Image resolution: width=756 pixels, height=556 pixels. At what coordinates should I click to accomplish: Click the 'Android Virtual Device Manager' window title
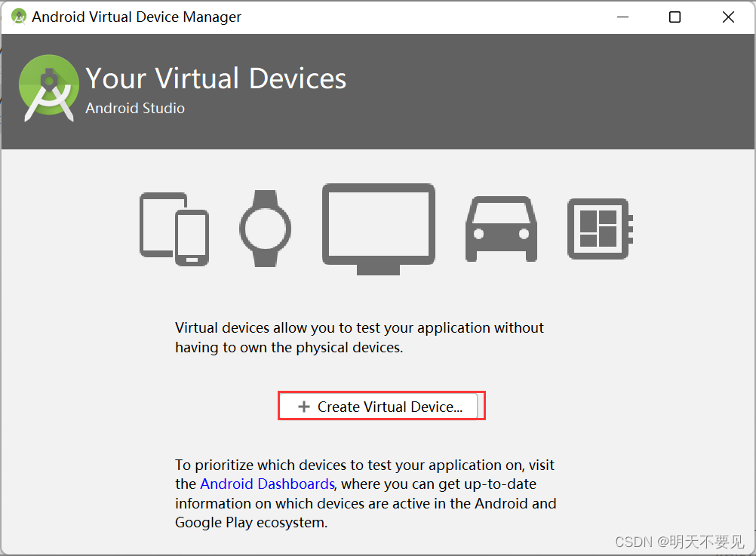pos(137,17)
